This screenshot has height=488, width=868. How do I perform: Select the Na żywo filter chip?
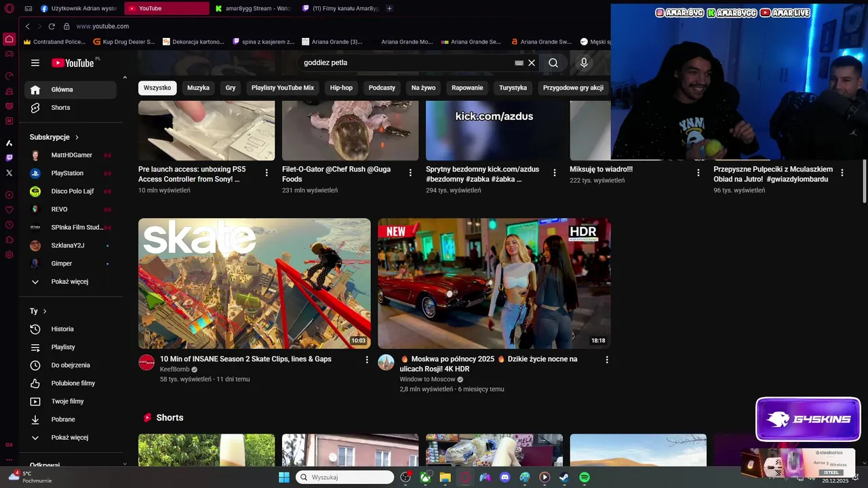pyautogui.click(x=423, y=88)
